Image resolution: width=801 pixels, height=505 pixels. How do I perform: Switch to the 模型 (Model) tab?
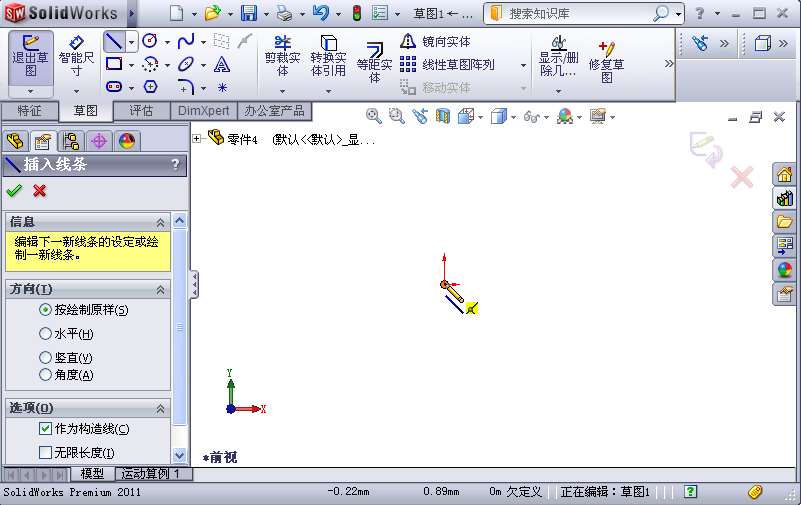point(92,474)
